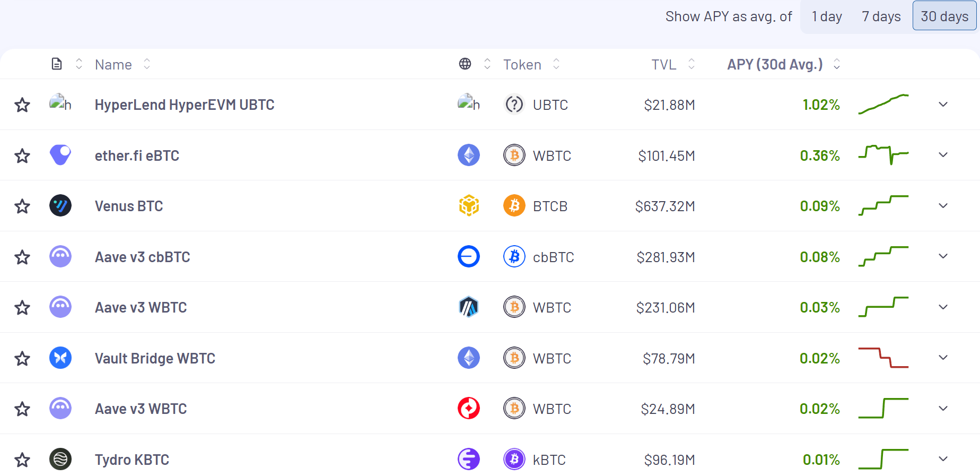Click the Aave logo in the cbBTC row
The image size is (980, 476).
point(60,256)
